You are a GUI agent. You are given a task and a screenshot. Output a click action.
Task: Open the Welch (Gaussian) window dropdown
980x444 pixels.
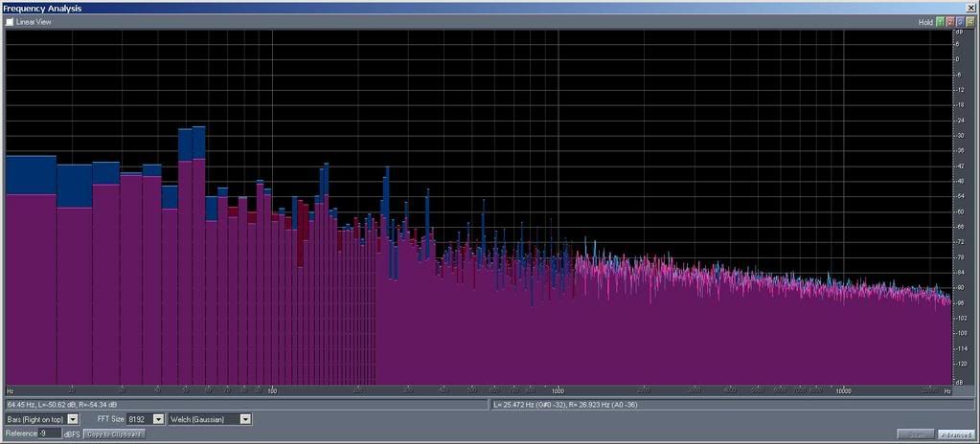coord(210,419)
